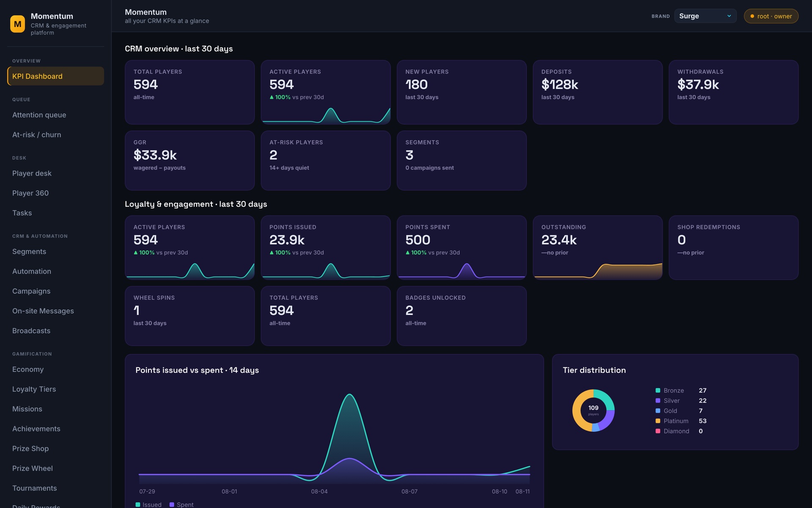This screenshot has width=812, height=508.
Task: Go to At-risk / churn
Action: 55,135
